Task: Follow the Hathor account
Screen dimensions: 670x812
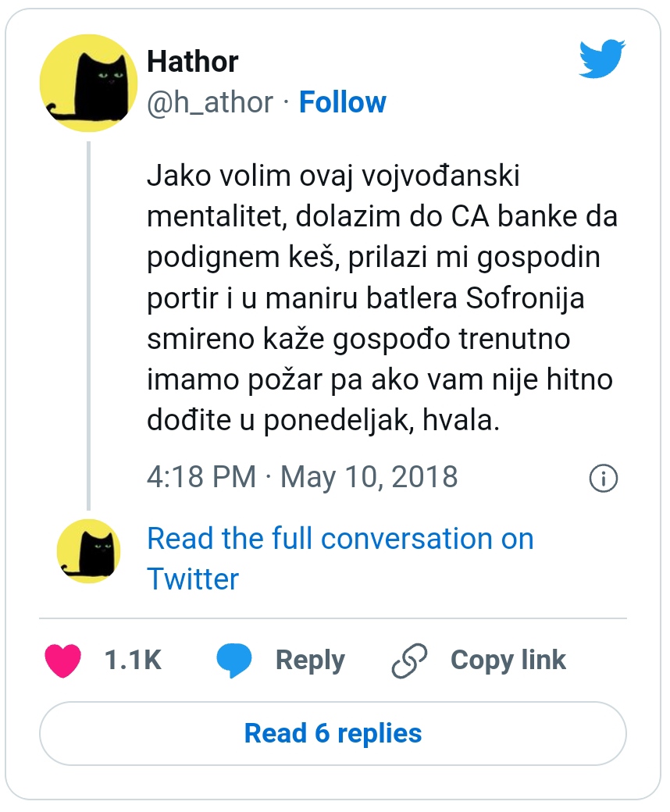Action: click(x=343, y=102)
